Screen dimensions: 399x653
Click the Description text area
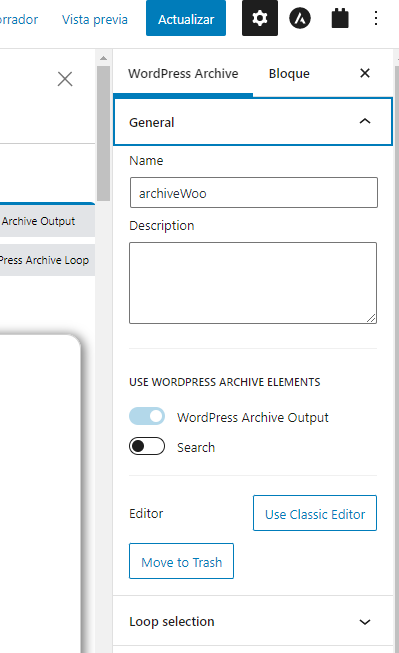click(x=253, y=283)
